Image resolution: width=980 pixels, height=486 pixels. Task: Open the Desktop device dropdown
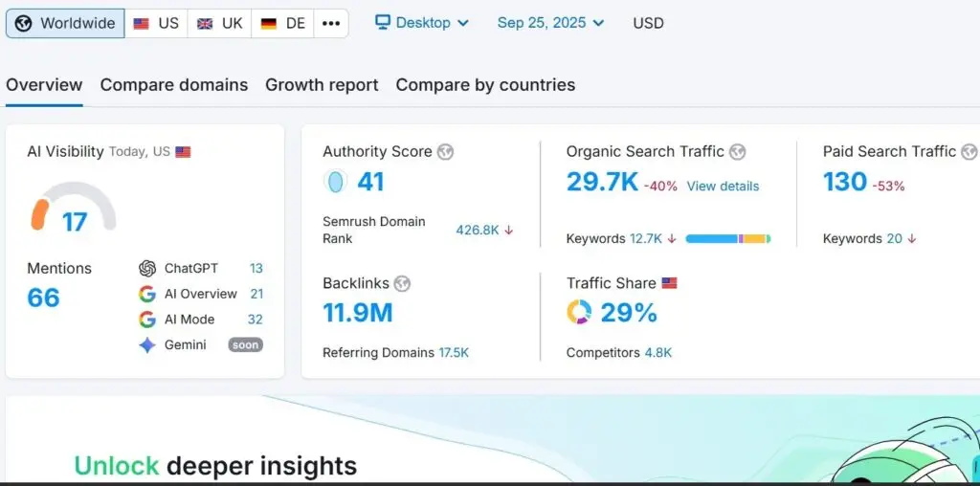pyautogui.click(x=421, y=23)
